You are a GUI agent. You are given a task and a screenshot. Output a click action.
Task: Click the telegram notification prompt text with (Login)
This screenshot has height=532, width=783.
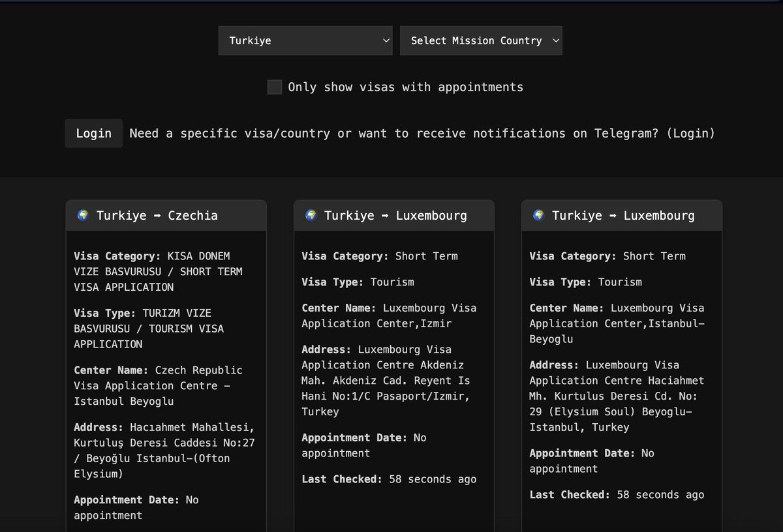pos(422,133)
